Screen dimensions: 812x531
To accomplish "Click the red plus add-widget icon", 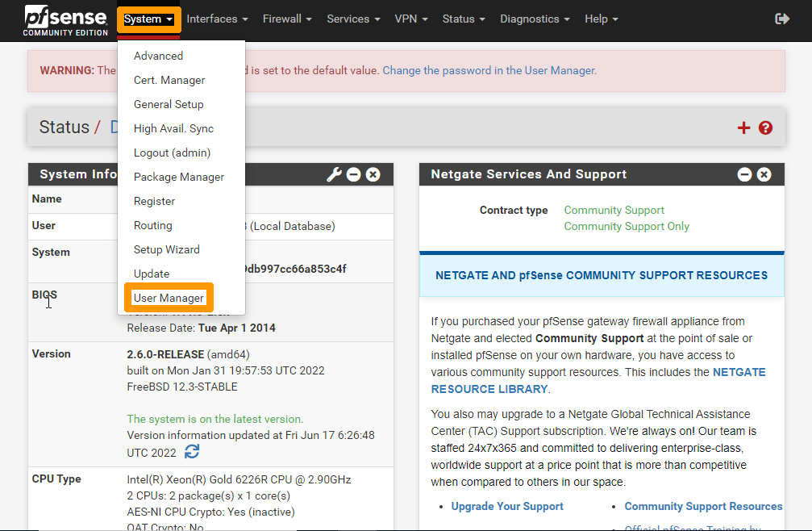I will [743, 128].
